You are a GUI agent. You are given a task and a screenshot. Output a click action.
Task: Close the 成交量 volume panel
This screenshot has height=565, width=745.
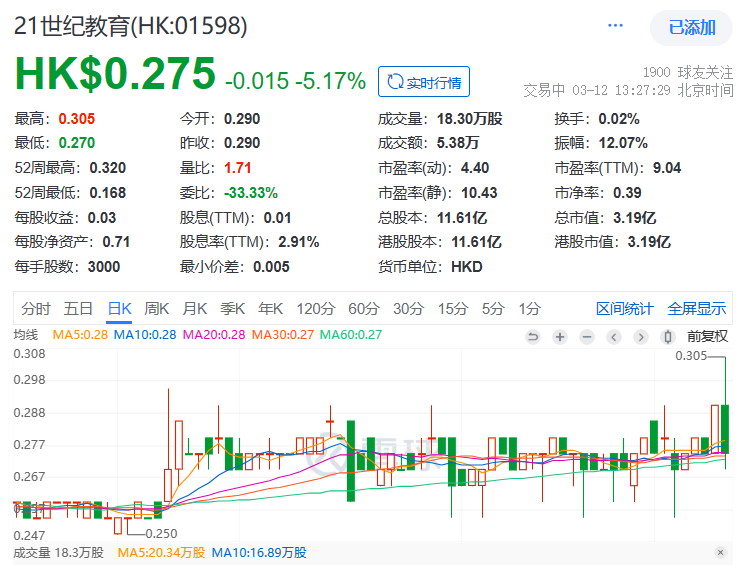coord(720,552)
